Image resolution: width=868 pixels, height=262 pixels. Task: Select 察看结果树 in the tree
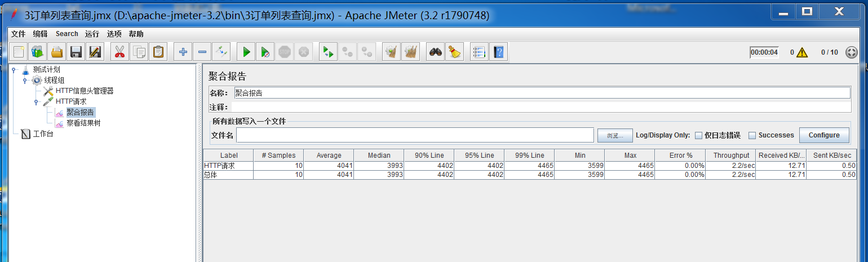[x=83, y=123]
